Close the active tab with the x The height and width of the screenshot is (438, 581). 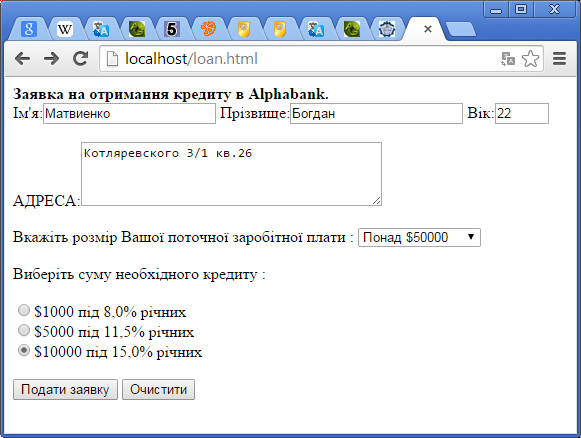pos(428,29)
